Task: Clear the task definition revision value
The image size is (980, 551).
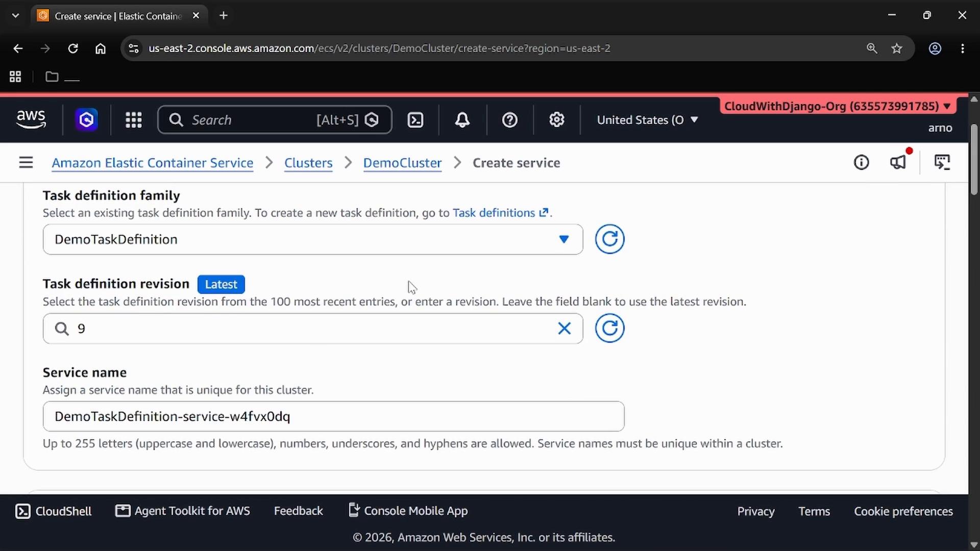Action: pyautogui.click(x=564, y=329)
